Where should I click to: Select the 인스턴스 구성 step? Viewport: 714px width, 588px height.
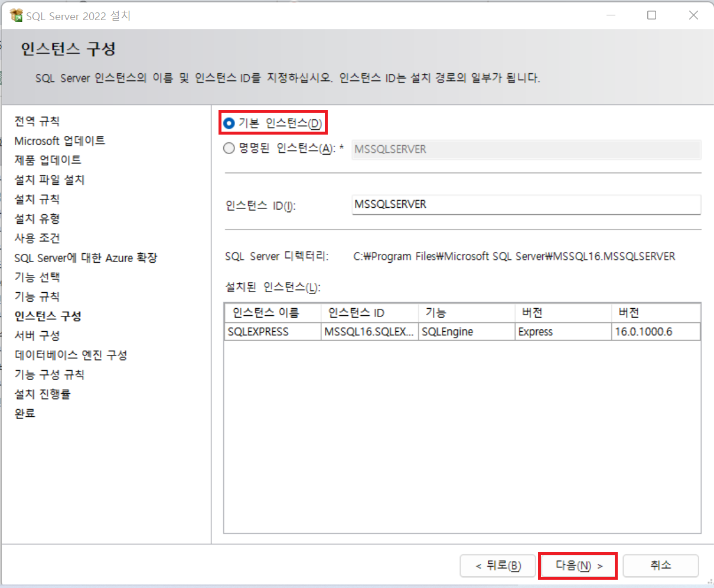click(48, 316)
